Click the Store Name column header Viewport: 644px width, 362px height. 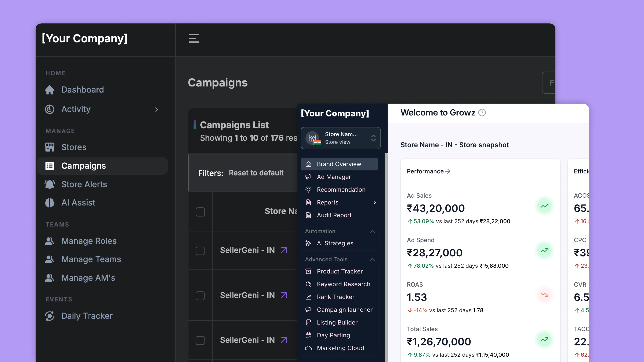pyautogui.click(x=281, y=211)
